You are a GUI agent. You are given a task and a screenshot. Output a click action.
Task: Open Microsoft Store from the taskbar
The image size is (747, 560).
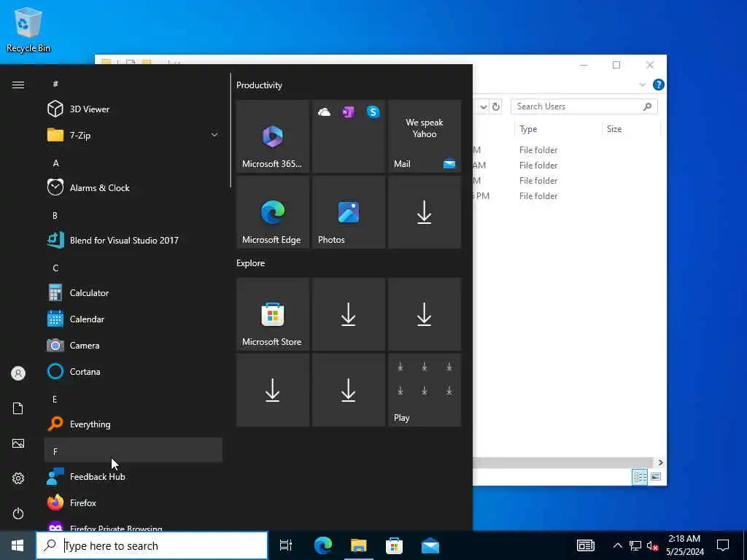pos(395,545)
